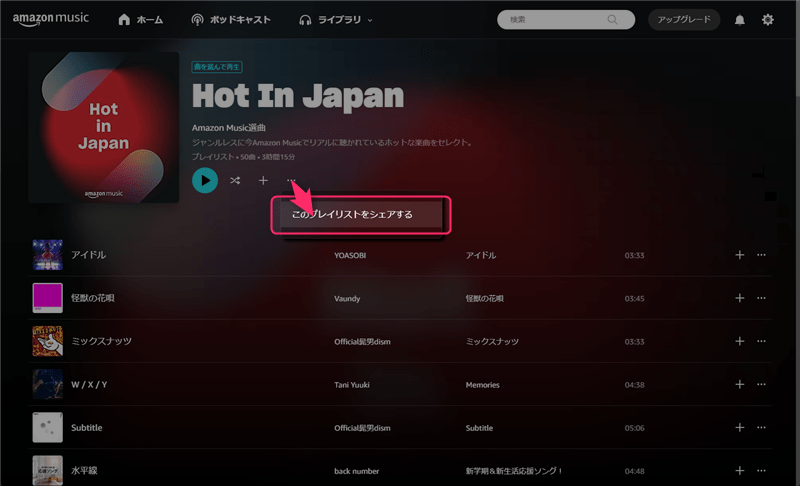Click Tani Yuuki artist link
This screenshot has height=486, width=800.
click(x=352, y=385)
